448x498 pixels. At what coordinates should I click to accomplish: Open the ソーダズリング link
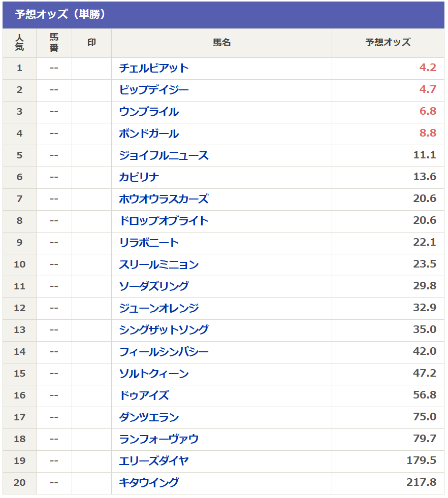[x=153, y=286]
